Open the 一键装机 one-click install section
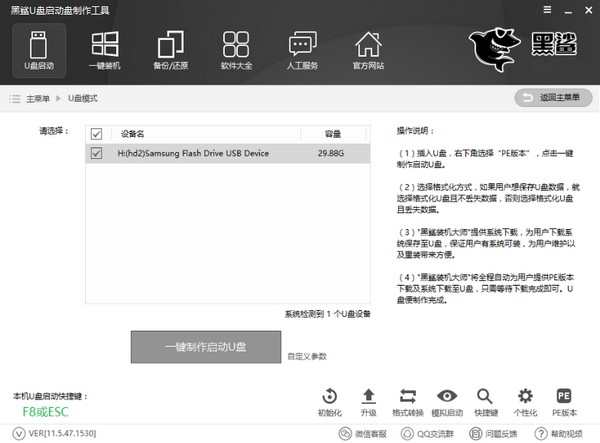This screenshot has height=443, width=600. pyautogui.click(x=104, y=50)
